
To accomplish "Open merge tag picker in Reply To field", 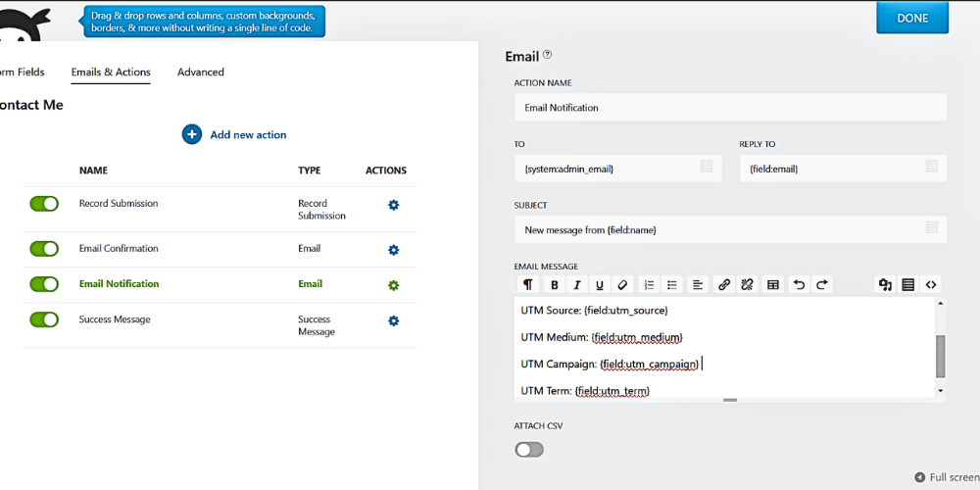I will pyautogui.click(x=931, y=168).
